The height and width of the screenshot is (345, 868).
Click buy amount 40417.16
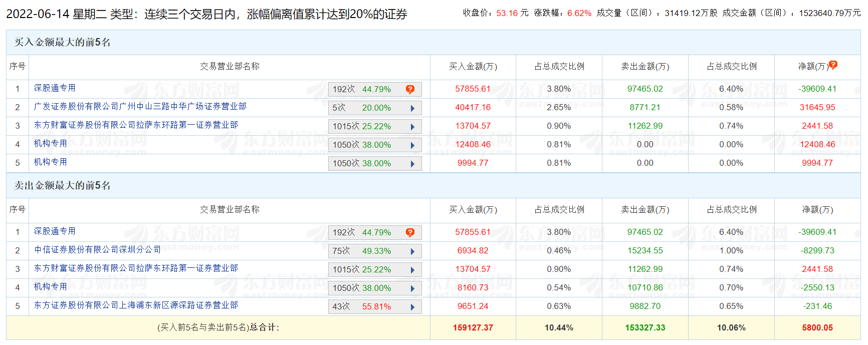(473, 108)
